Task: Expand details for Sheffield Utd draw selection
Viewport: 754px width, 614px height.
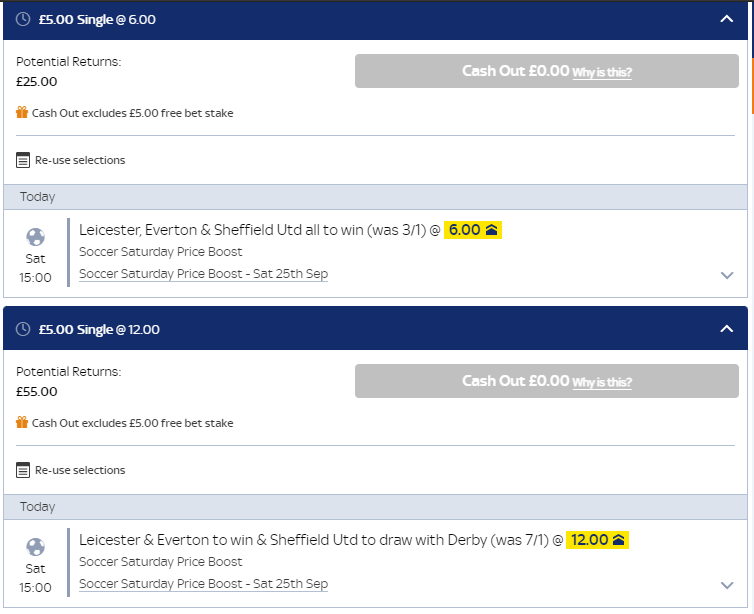Action: (x=727, y=586)
